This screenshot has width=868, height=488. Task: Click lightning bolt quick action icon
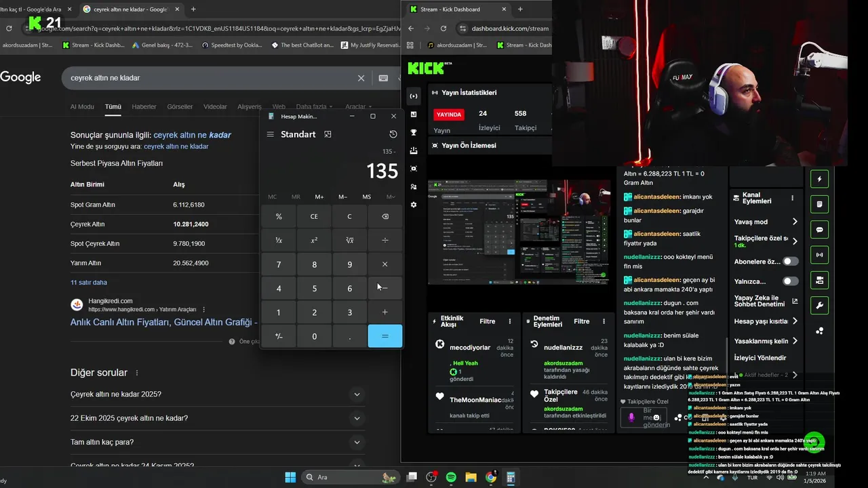tap(820, 179)
